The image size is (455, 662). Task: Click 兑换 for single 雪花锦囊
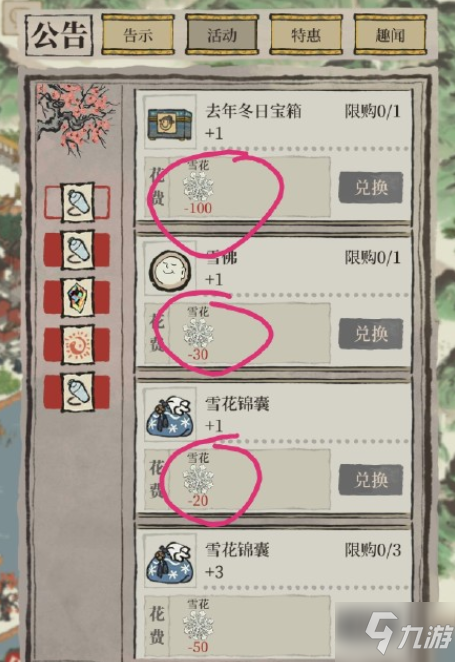click(x=371, y=480)
